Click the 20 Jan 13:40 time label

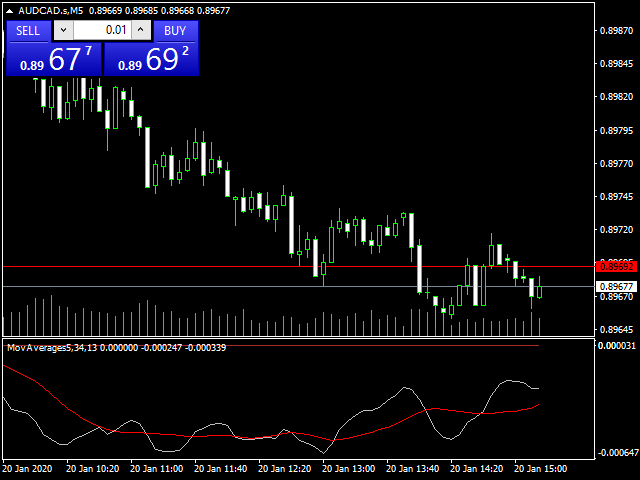pos(412,469)
